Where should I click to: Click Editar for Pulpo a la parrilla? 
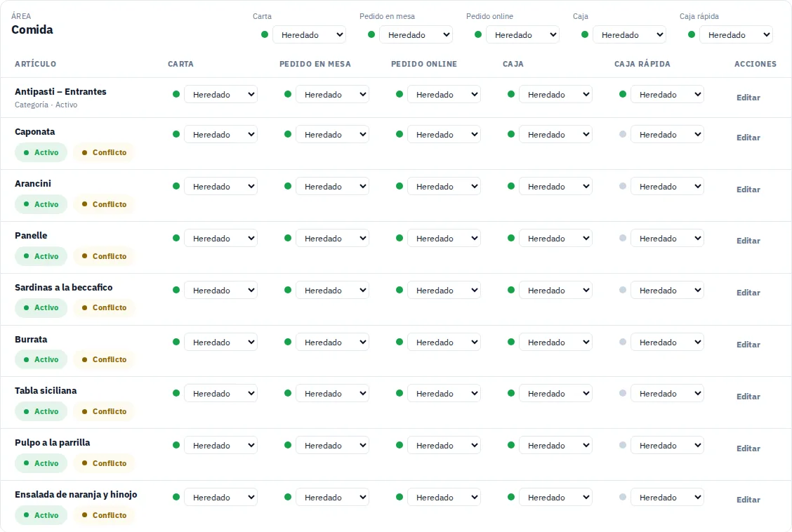(748, 448)
